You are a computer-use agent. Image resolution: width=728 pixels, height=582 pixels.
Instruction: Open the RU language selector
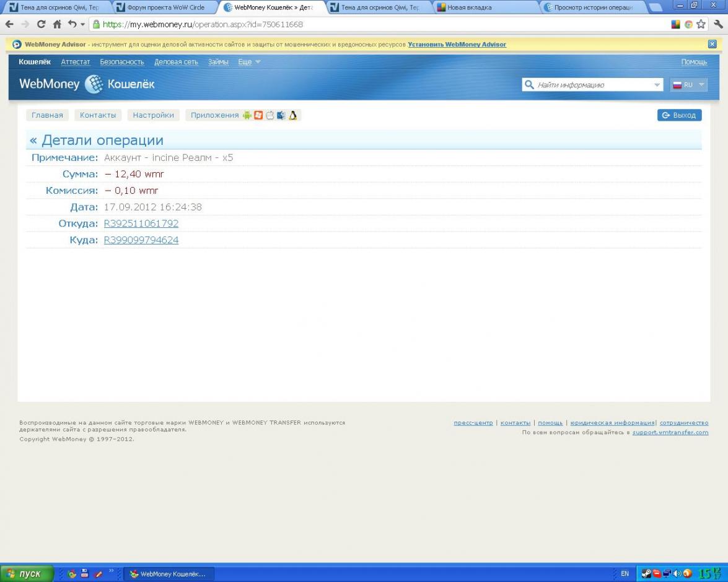pyautogui.click(x=688, y=85)
